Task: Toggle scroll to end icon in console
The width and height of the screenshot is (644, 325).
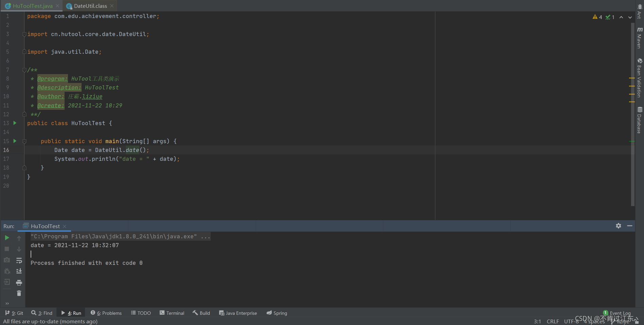Action: coord(19,271)
